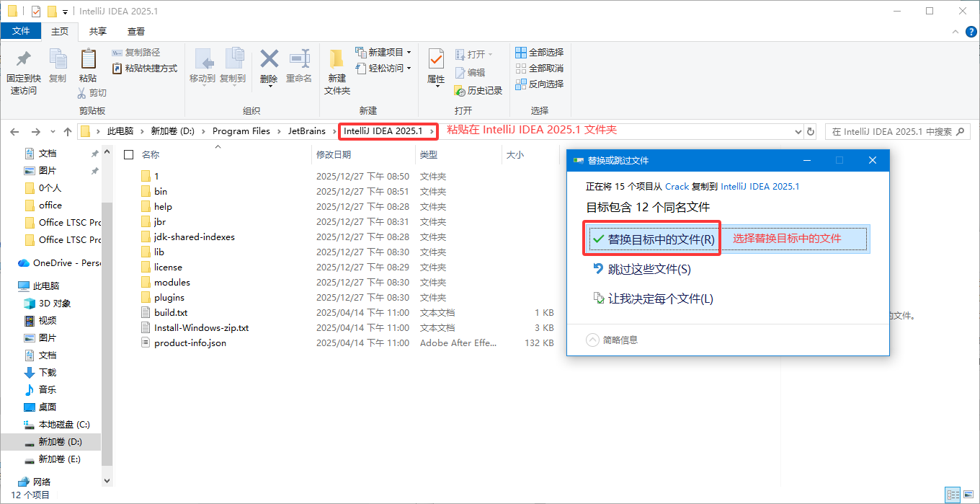Select the jdk-shared-indexes folder

point(195,236)
